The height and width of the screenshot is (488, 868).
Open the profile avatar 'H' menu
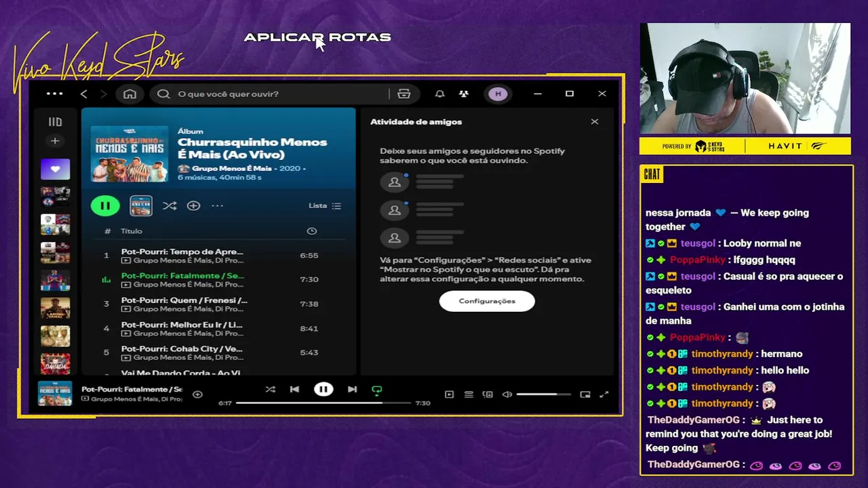[x=498, y=94]
